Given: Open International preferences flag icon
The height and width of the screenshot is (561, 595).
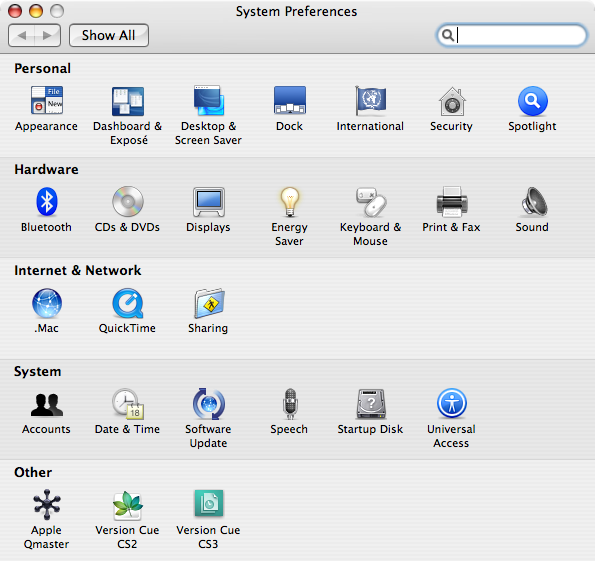Looking at the screenshot, I should [x=370, y=100].
